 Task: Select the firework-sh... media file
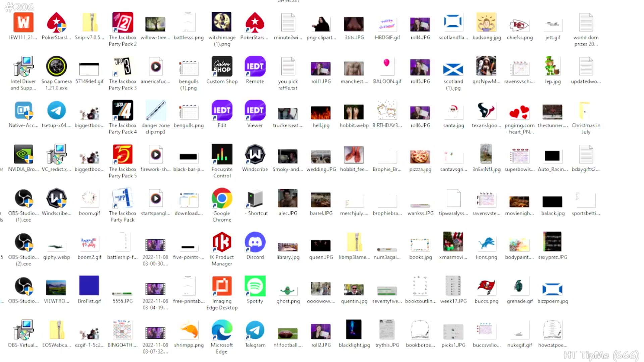point(156,154)
